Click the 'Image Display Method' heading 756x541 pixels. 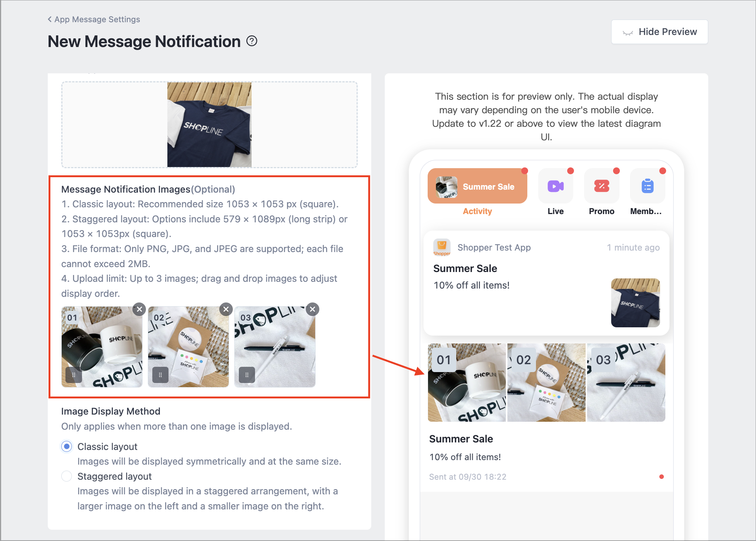pos(111,411)
